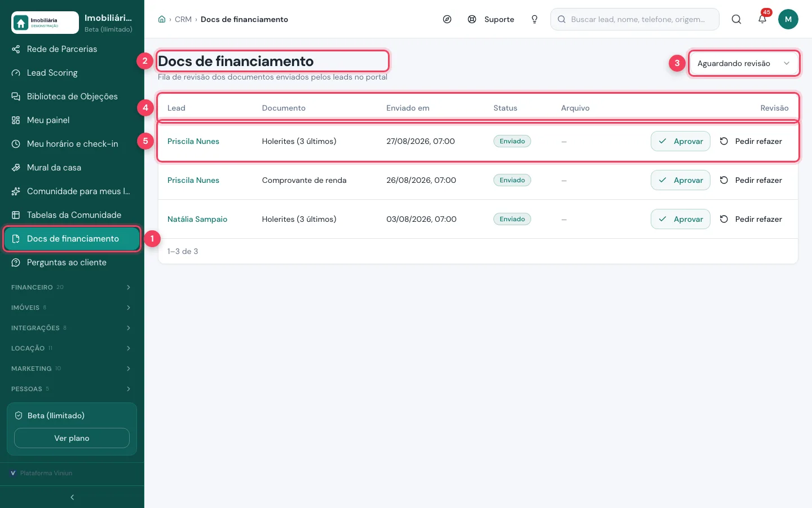Request redo for Natália Sampaio's document
Image resolution: width=812 pixels, height=508 pixels.
point(751,219)
